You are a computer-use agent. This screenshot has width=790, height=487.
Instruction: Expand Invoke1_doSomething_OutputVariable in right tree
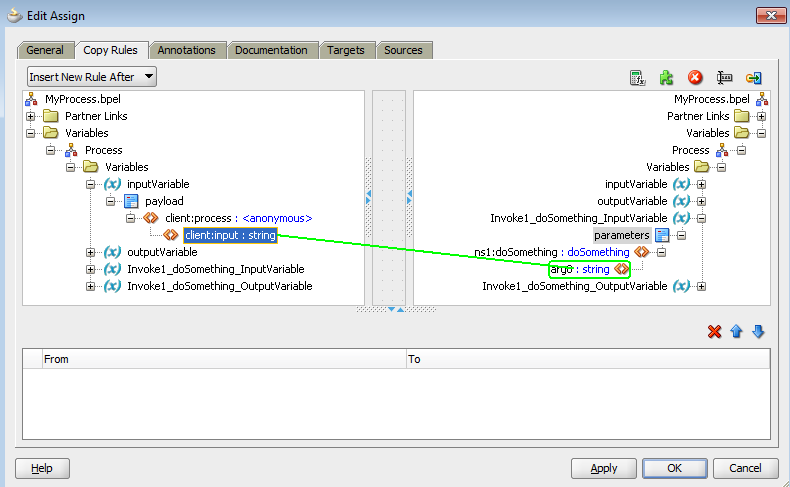click(701, 286)
